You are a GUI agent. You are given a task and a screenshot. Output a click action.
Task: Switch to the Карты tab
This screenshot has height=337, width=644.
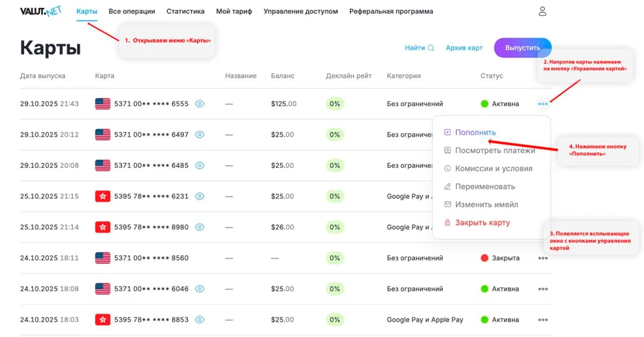point(87,11)
